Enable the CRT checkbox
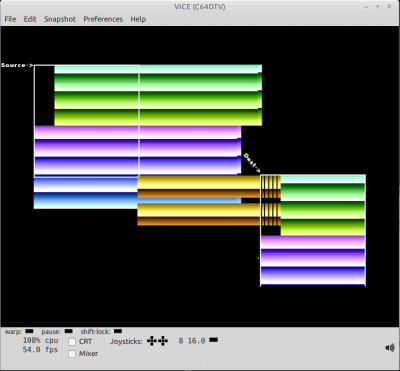Viewport: 400px width, 371px height. pyautogui.click(x=72, y=342)
